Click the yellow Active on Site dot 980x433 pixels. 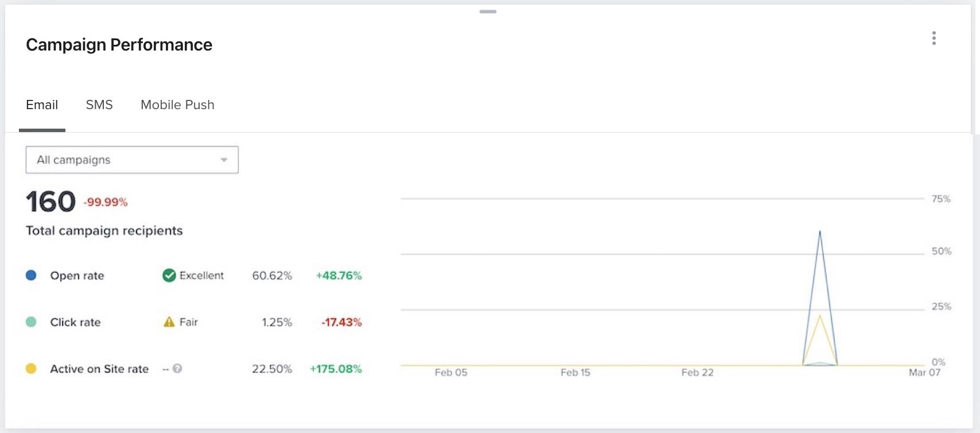point(31,369)
